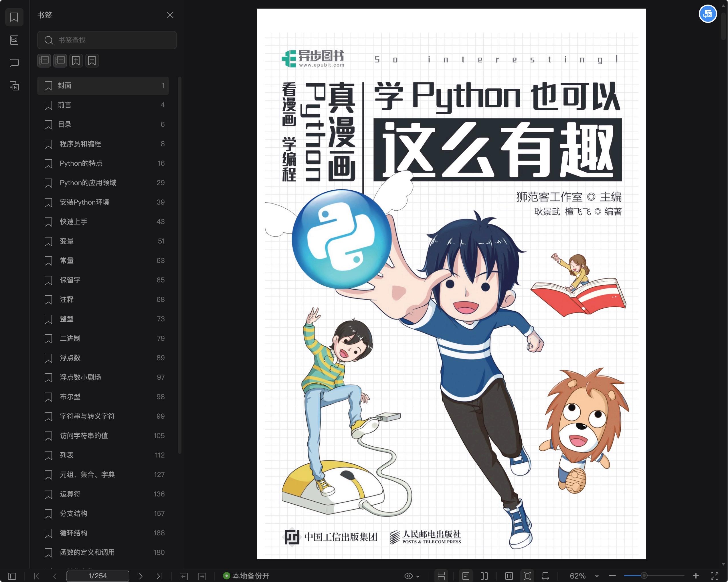Click the bookmark list scrollbar
The image size is (728, 582).
tap(180, 265)
